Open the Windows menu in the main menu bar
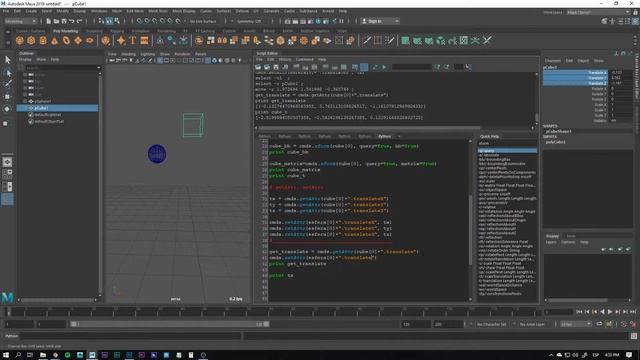 (x=99, y=11)
